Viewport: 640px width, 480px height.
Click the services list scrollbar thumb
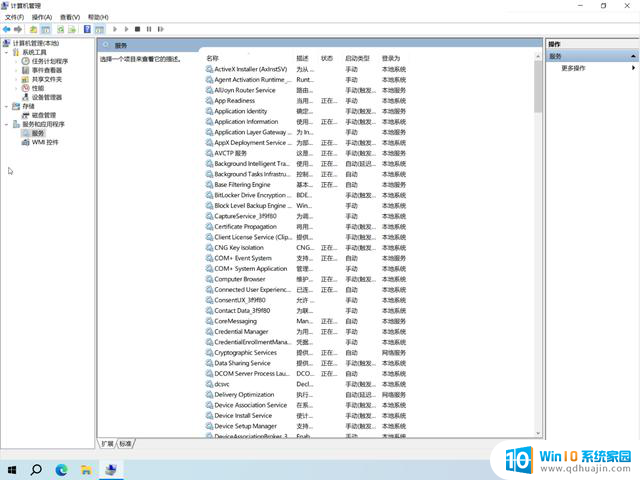point(538,87)
